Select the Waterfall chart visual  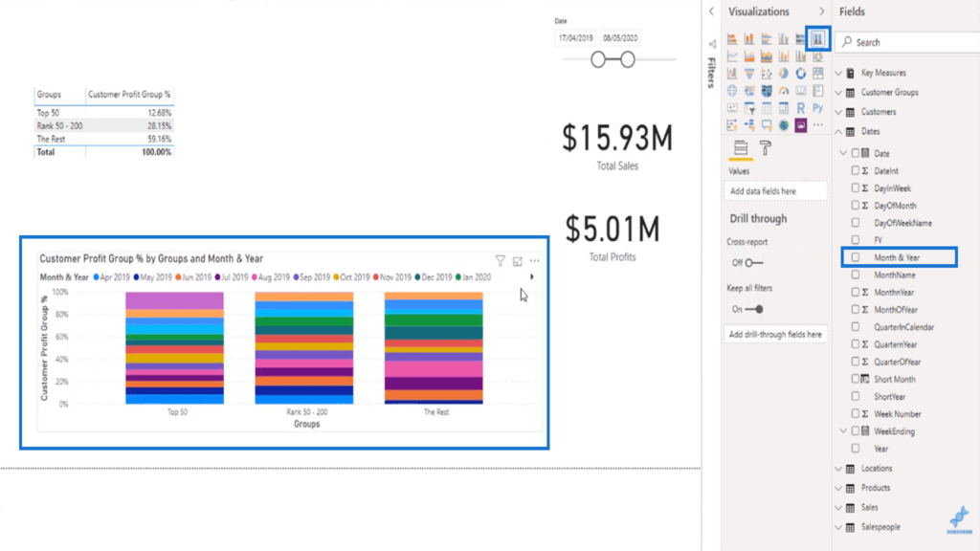[732, 74]
